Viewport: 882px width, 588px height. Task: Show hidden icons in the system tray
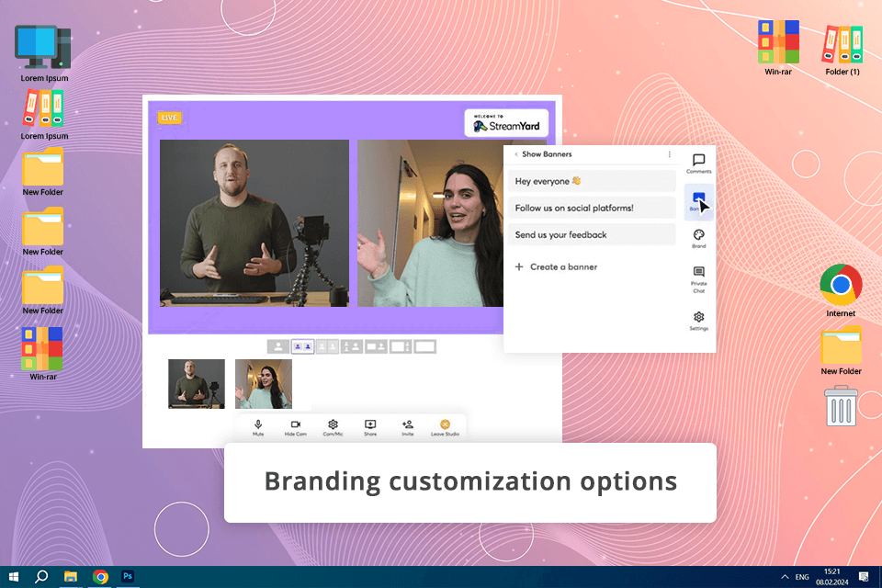[785, 577]
